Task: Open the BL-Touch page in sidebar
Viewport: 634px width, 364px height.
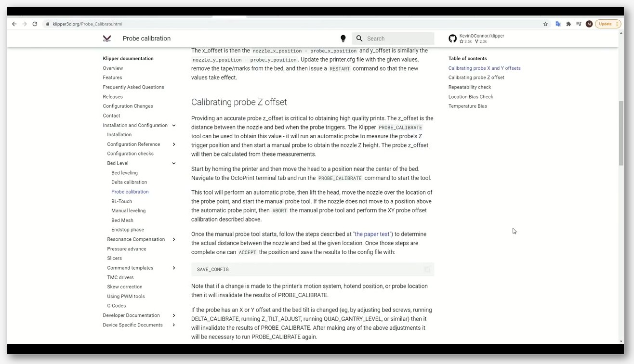Action: tap(121, 201)
